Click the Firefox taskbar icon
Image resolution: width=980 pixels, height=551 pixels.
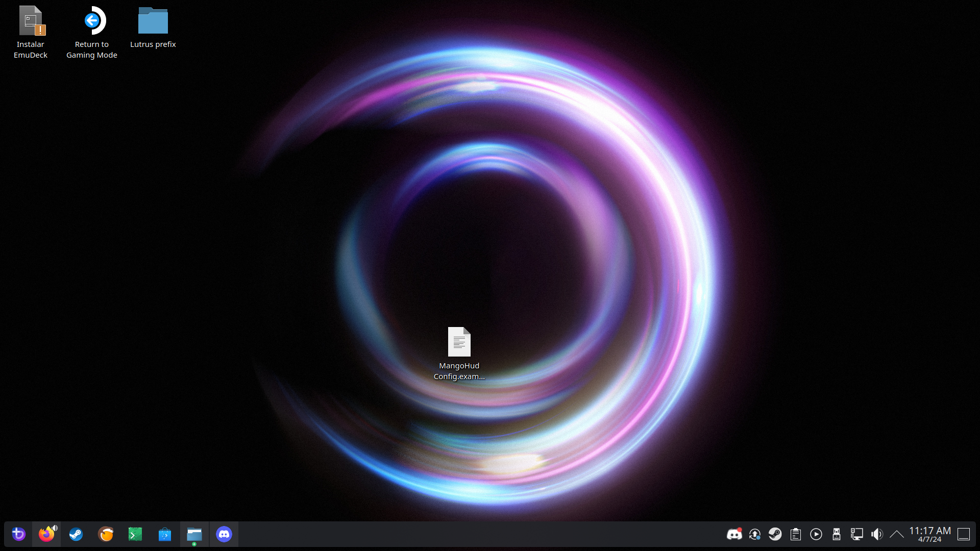[x=46, y=534]
